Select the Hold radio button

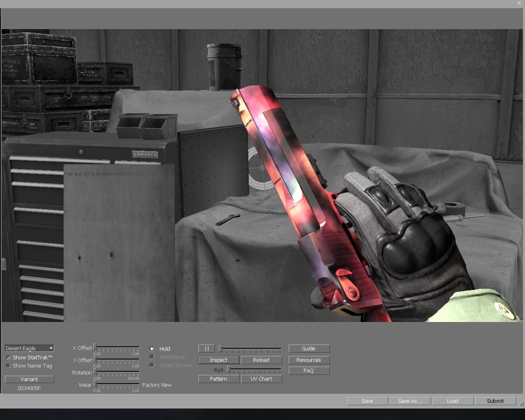[x=152, y=349]
